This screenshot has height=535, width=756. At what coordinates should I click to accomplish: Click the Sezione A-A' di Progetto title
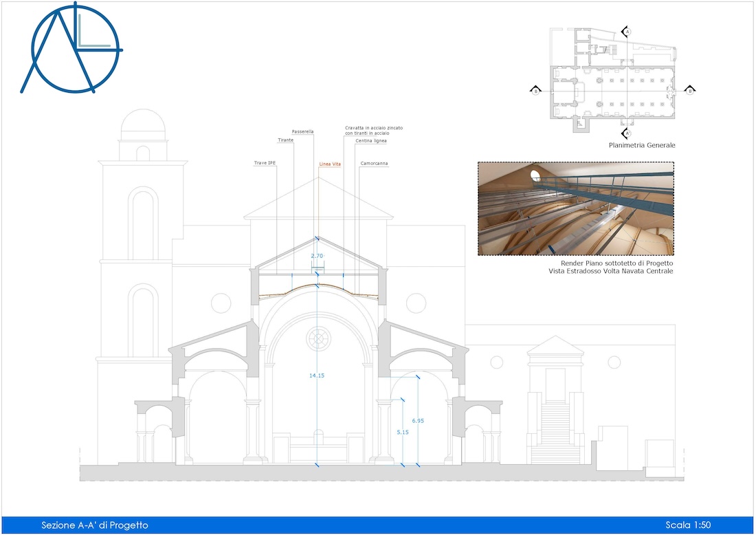[x=95, y=525]
